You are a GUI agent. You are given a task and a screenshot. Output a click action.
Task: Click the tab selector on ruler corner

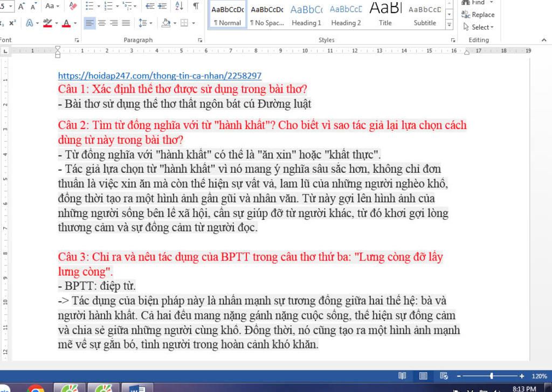5,51
